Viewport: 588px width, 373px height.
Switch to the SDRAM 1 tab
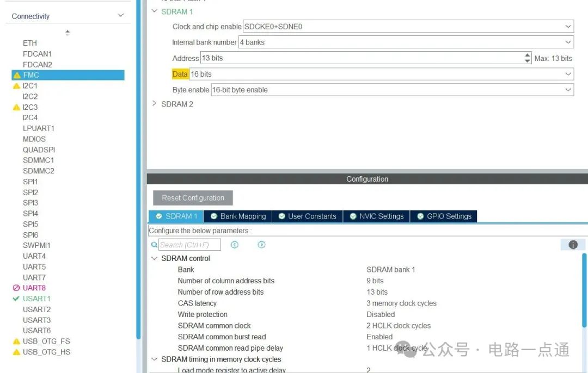coord(176,216)
